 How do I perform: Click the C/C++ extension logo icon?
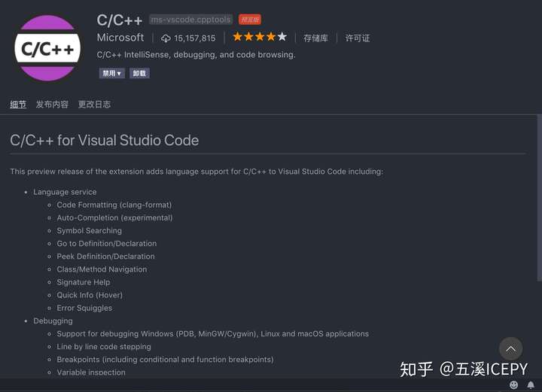click(x=47, y=48)
